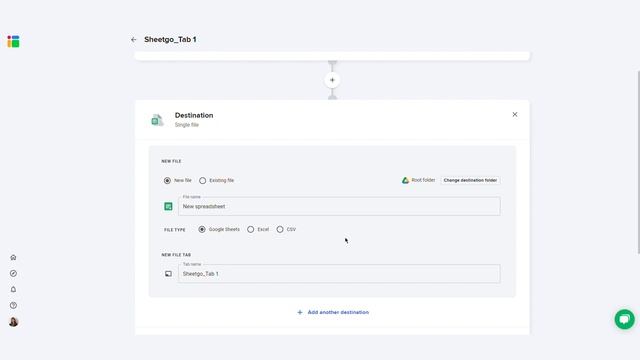Click Add another destination link

point(333,312)
